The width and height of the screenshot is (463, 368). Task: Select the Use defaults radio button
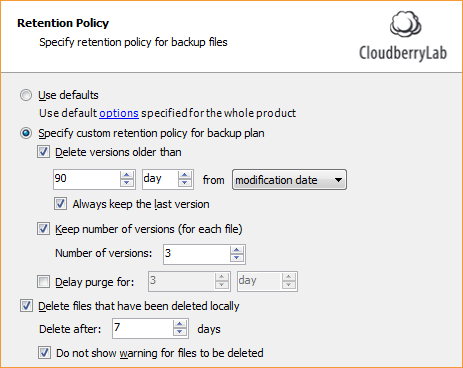(x=26, y=95)
